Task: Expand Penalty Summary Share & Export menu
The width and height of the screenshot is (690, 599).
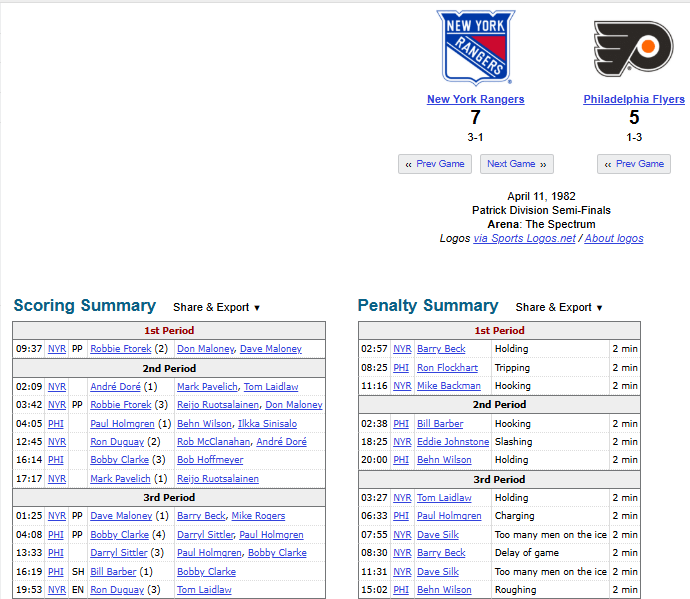Action: [x=559, y=307]
